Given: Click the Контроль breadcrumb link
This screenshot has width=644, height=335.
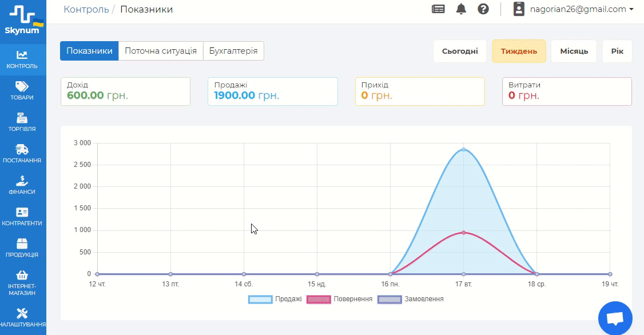Looking at the screenshot, I should (x=86, y=9).
